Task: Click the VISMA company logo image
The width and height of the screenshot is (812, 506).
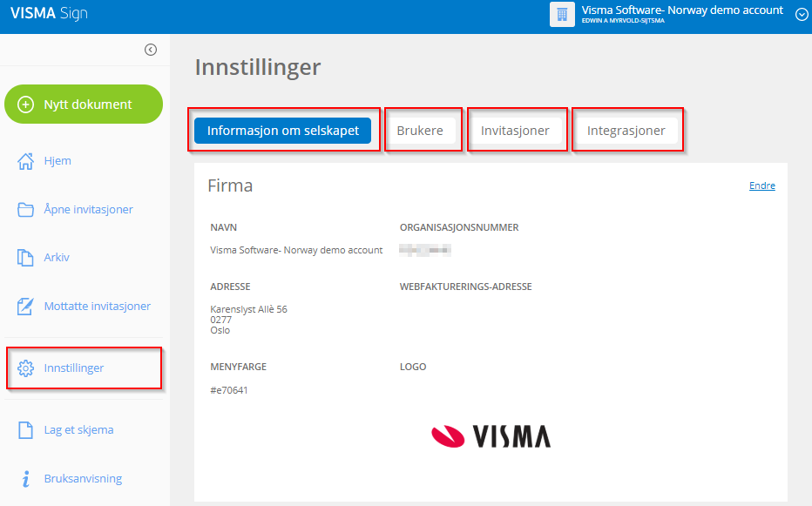Action: (491, 436)
